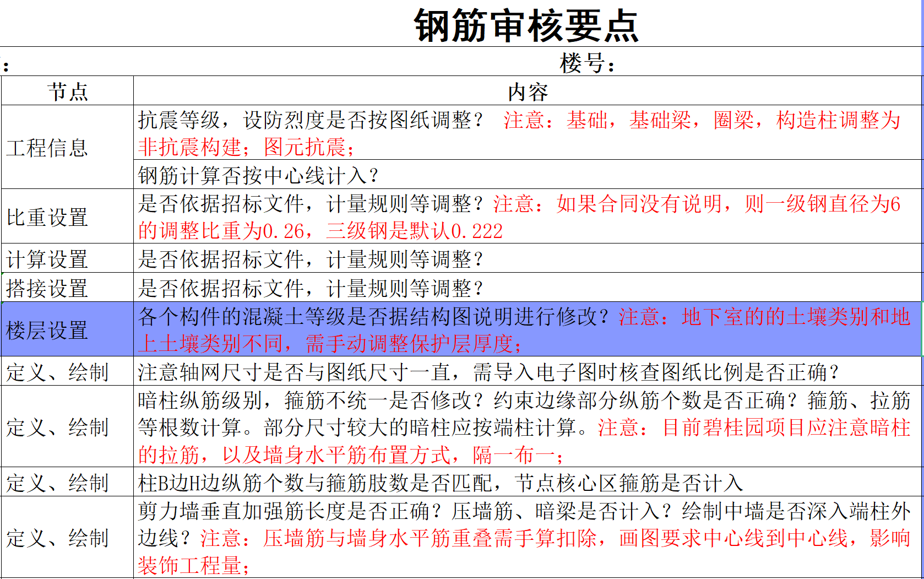Select the cell starting 抗震等级，设防烈度

click(528, 133)
